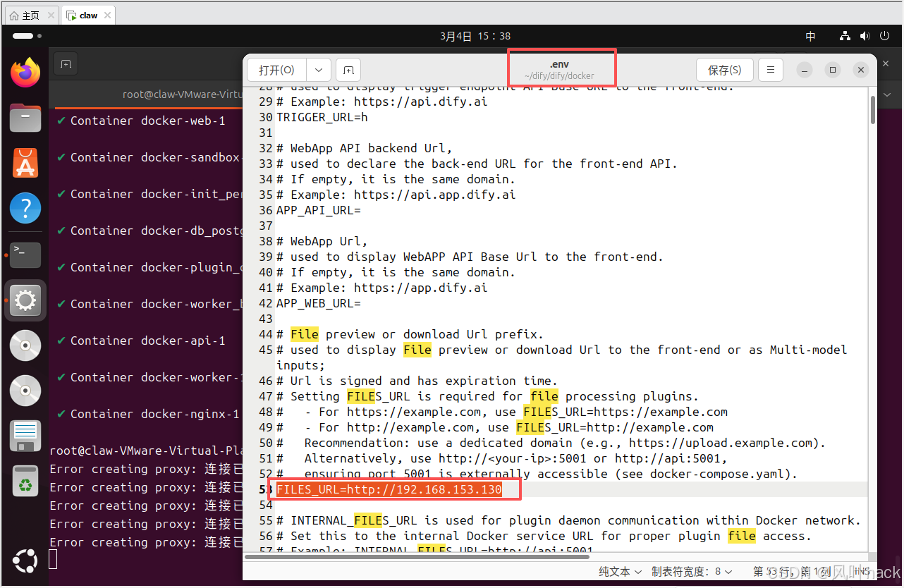Click the upper disc icon in dock
Image resolution: width=904 pixels, height=588 pixels.
(x=25, y=345)
